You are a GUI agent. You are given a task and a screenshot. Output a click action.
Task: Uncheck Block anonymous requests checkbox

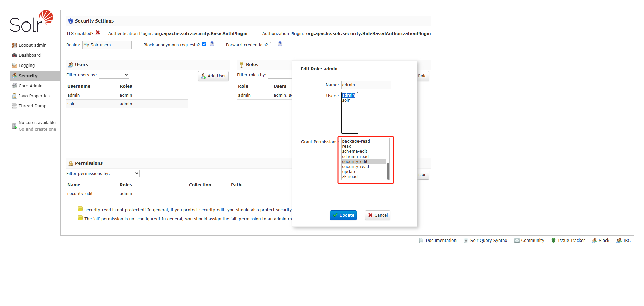pos(204,44)
